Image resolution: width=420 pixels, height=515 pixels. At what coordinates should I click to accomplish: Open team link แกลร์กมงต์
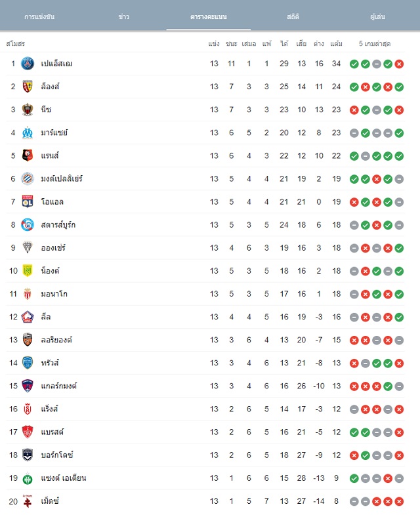point(59,386)
